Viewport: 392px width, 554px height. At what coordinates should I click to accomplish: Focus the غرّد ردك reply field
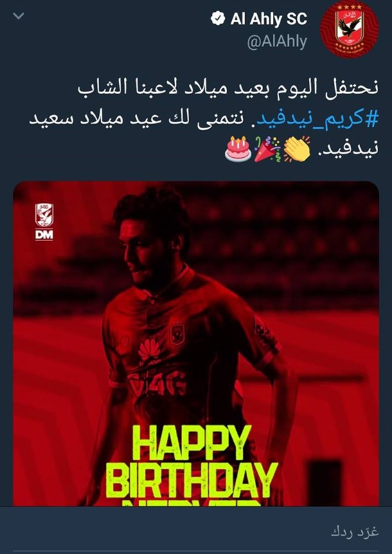point(196,532)
